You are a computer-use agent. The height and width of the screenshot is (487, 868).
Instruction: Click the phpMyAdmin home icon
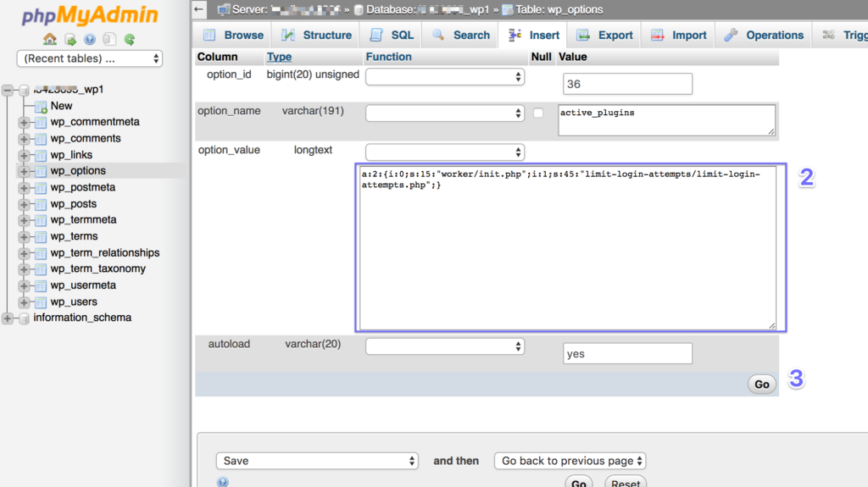click(x=50, y=39)
